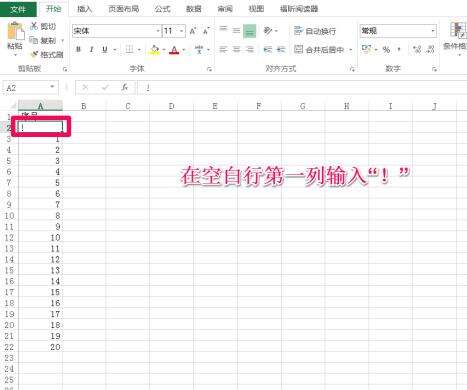
Task: Select column A header
Action: click(40, 106)
